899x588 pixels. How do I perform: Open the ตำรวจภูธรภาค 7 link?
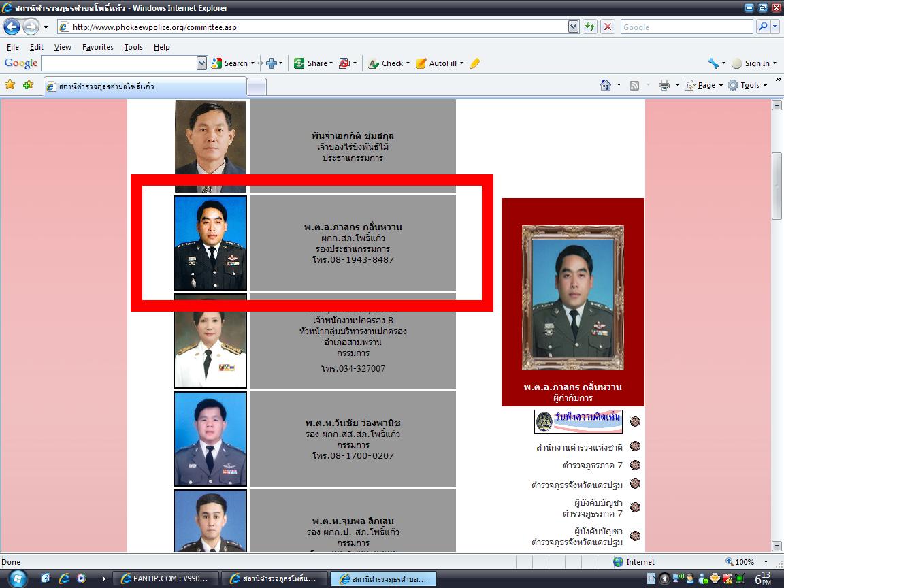coord(592,465)
